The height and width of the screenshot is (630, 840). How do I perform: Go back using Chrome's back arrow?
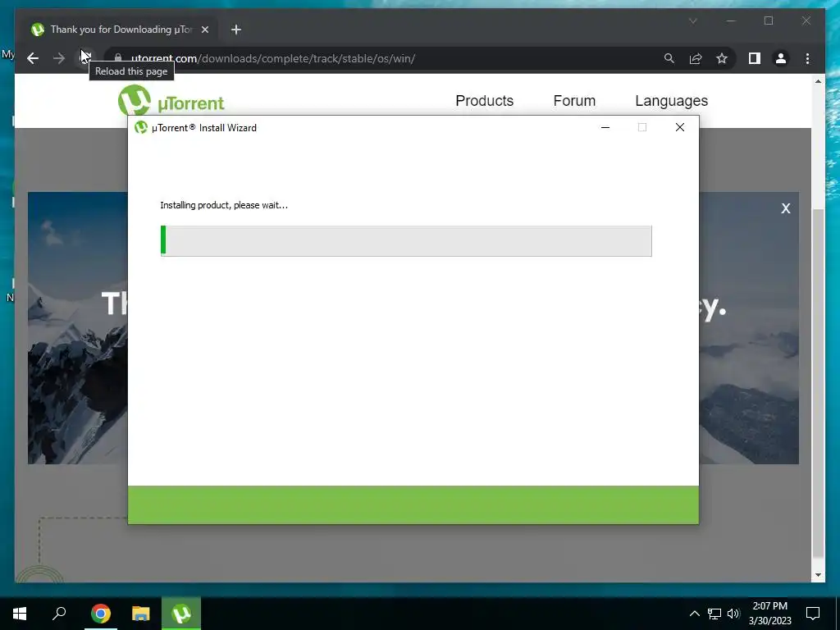[33, 58]
